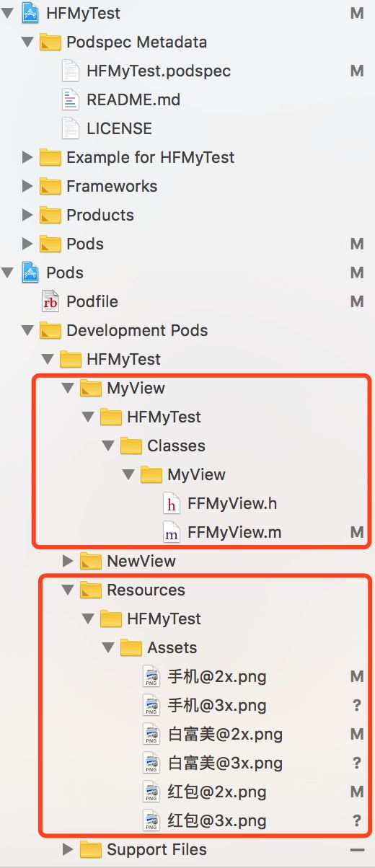Expand the Support Files folder

[68, 849]
